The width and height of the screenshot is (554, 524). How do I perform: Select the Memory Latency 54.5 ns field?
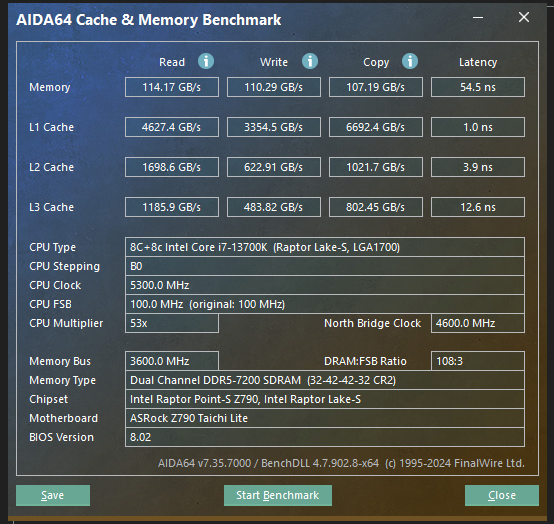[x=478, y=87]
